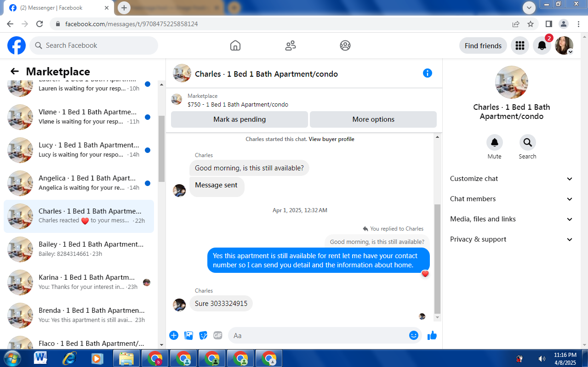Open Windows Start button

pos(11,358)
